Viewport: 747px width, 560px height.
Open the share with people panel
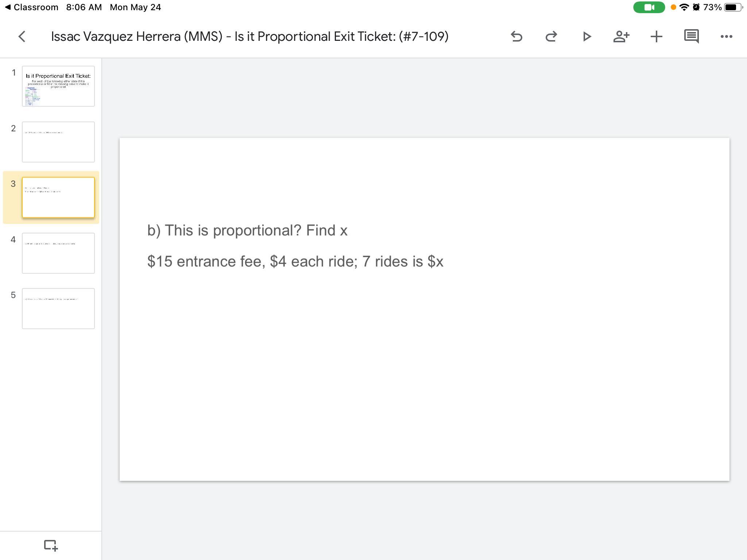[621, 36]
